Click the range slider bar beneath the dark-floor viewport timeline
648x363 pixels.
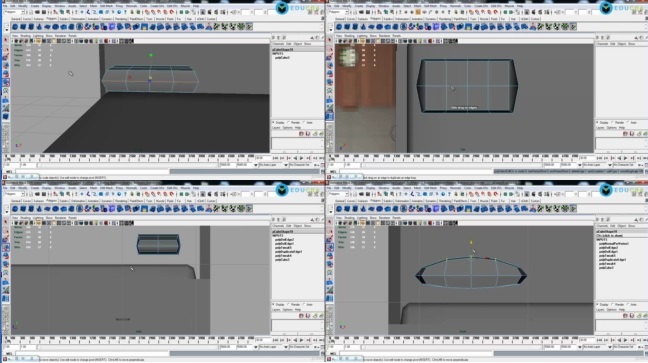128,165
